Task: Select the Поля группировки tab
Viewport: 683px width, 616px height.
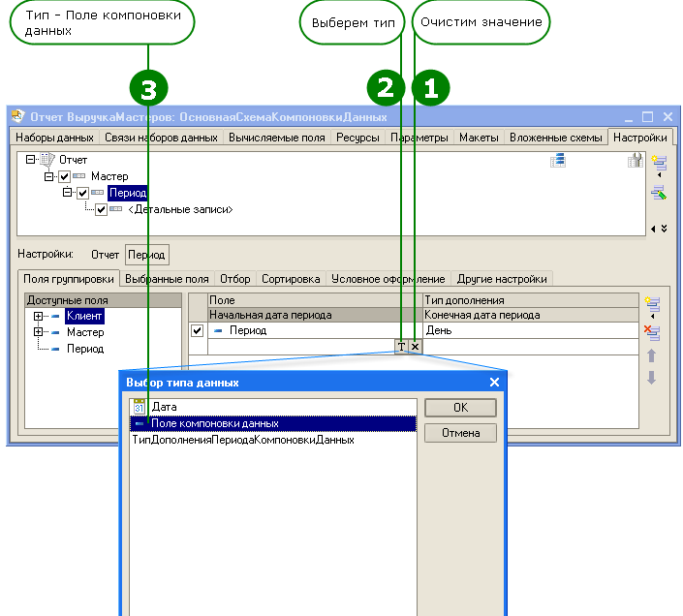Action: pos(69,279)
